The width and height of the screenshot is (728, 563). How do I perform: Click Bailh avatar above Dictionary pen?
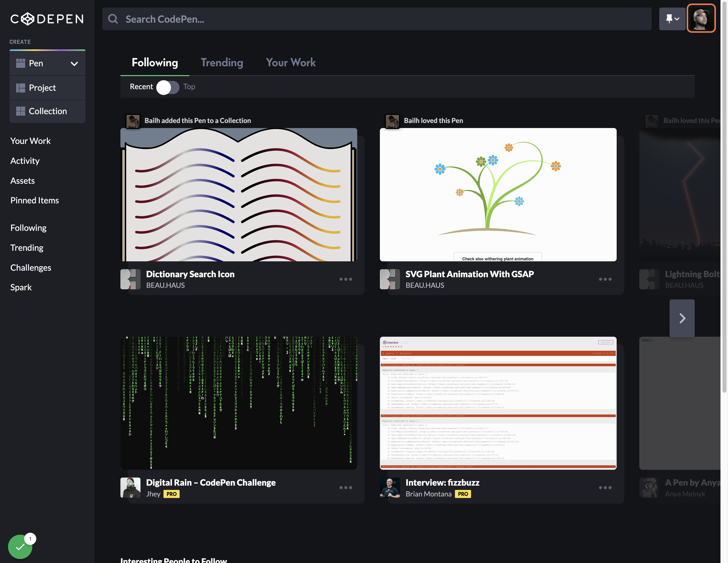[133, 121]
